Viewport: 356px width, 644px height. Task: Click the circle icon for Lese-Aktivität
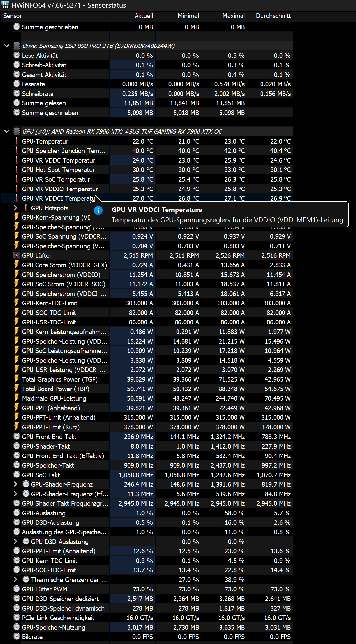coord(17,55)
